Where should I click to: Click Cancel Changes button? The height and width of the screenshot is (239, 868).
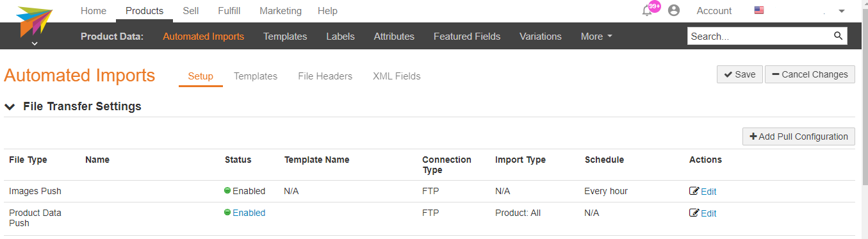tap(810, 74)
